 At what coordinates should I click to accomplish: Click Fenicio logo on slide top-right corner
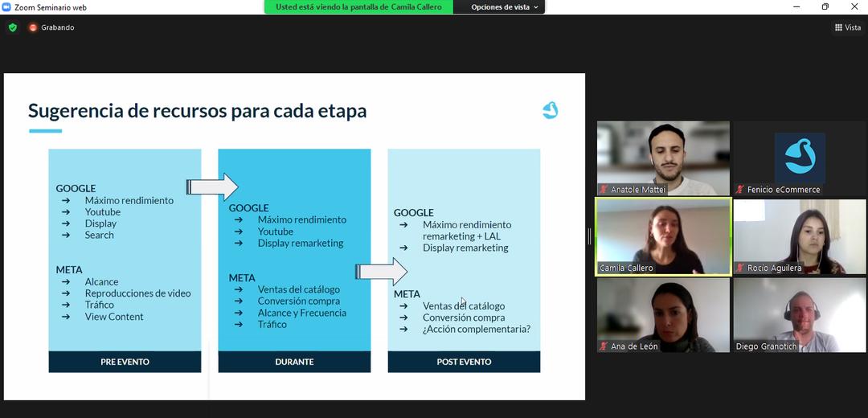pyautogui.click(x=550, y=110)
